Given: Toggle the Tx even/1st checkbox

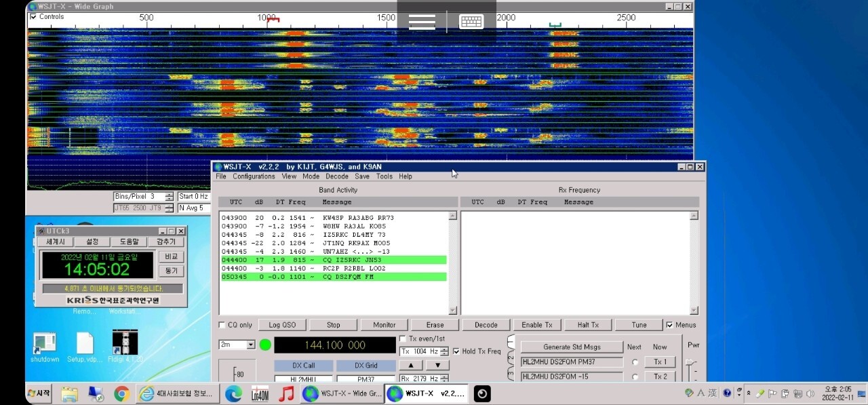Looking at the screenshot, I should tap(403, 339).
